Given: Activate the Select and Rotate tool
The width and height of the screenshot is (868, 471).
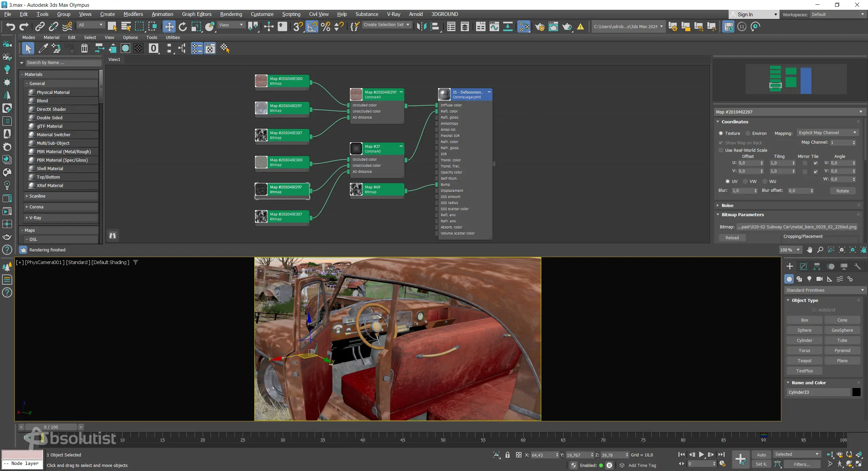Looking at the screenshot, I should [x=183, y=26].
